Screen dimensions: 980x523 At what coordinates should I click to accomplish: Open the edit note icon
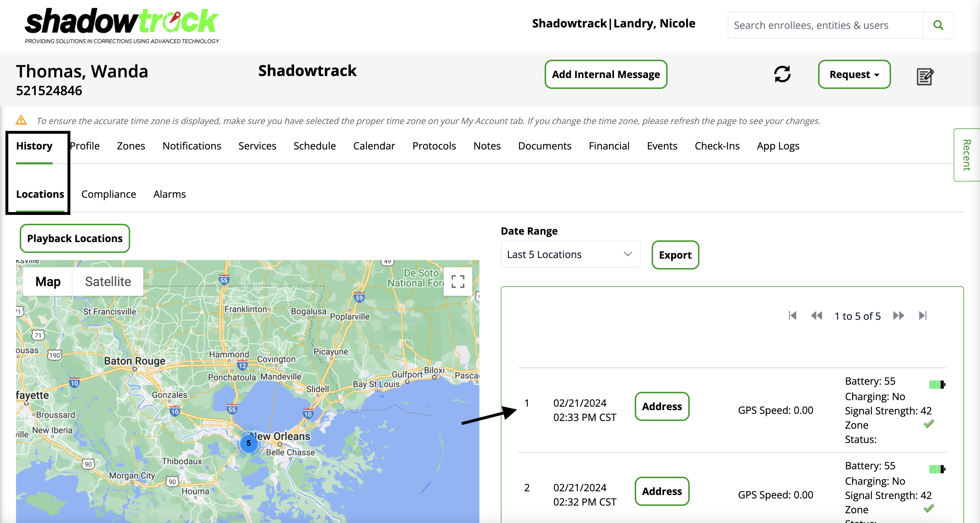(x=925, y=76)
